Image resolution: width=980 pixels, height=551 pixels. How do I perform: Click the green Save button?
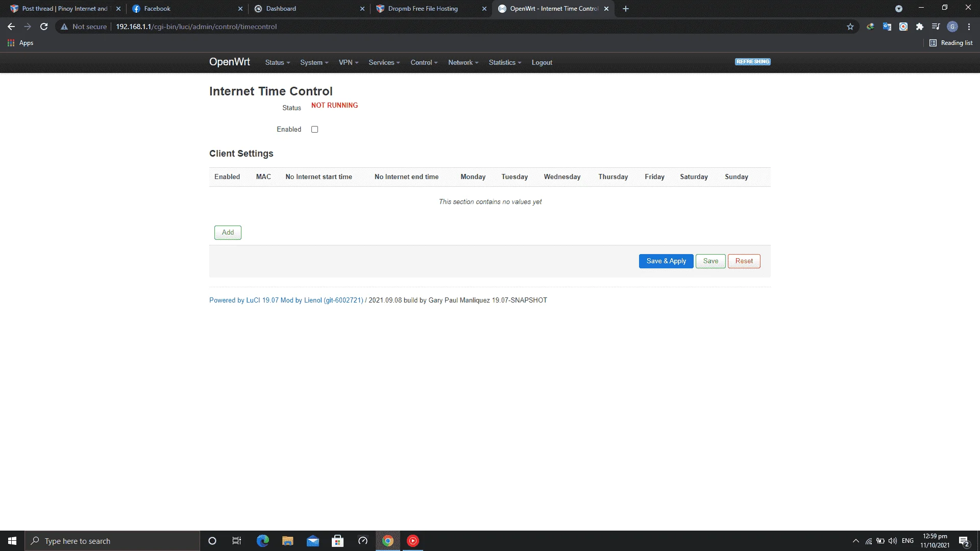click(710, 261)
